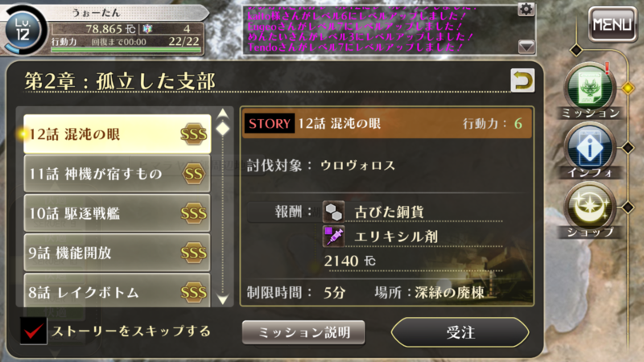Click the yellow back arrow icon
The height and width of the screenshot is (362, 644).
click(522, 80)
